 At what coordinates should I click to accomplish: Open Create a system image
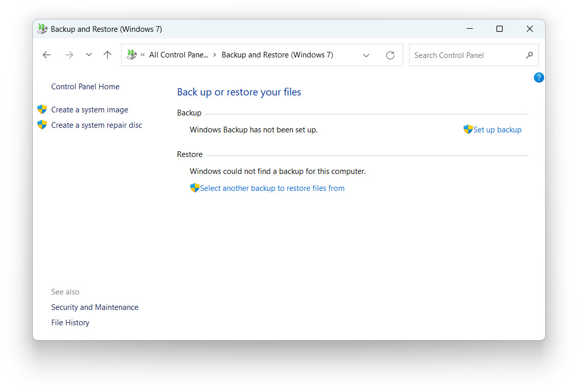(90, 110)
